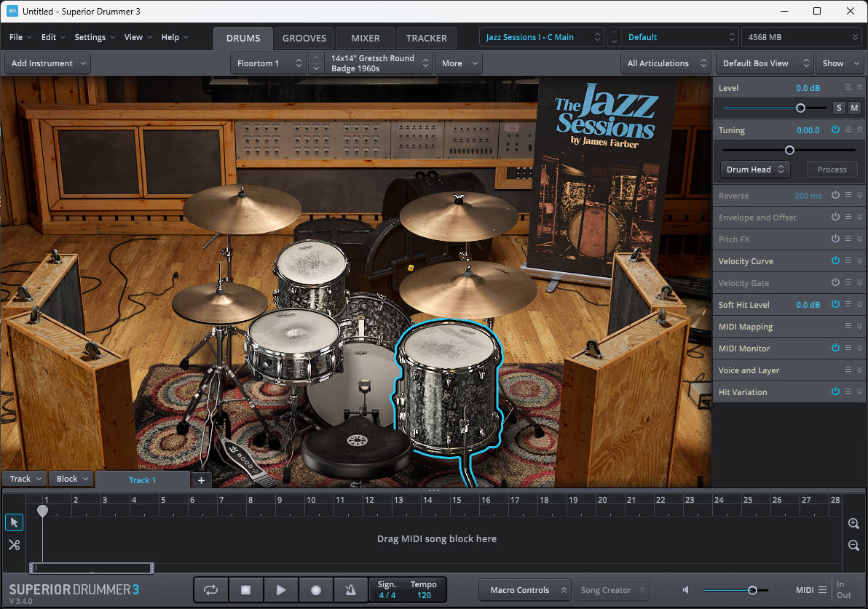Click the Tuning slider handle
The height and width of the screenshot is (609, 868).
[789, 150]
